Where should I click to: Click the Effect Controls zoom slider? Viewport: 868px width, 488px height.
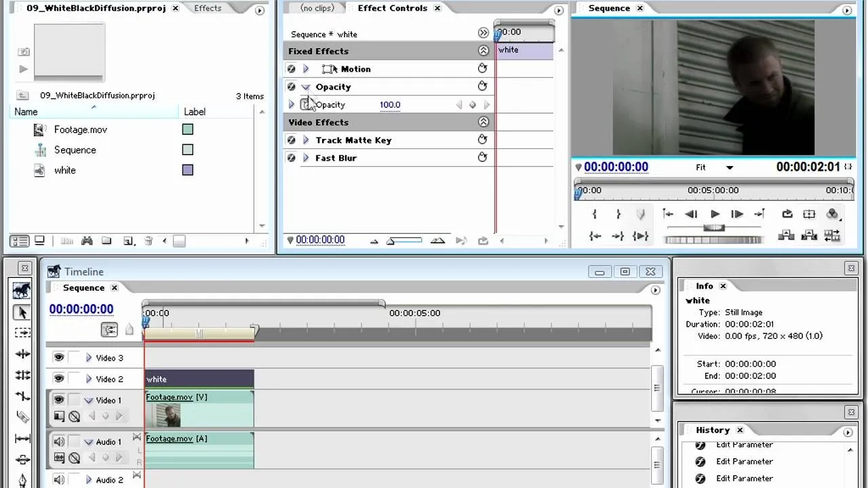[404, 241]
